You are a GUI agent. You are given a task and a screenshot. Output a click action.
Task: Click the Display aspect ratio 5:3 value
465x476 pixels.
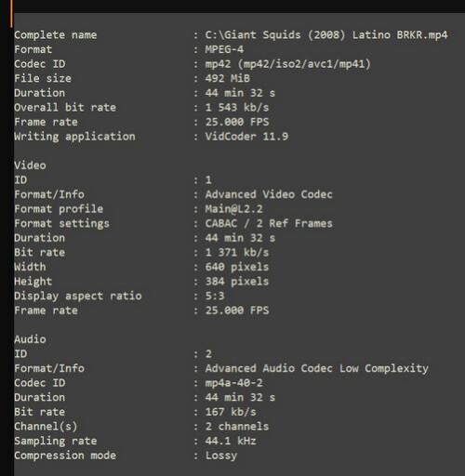point(215,296)
